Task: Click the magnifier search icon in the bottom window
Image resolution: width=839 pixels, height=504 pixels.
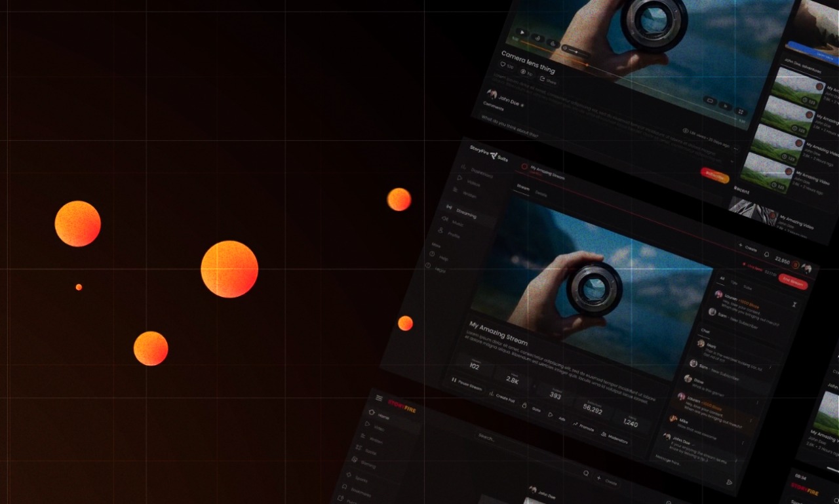Action: [586, 473]
